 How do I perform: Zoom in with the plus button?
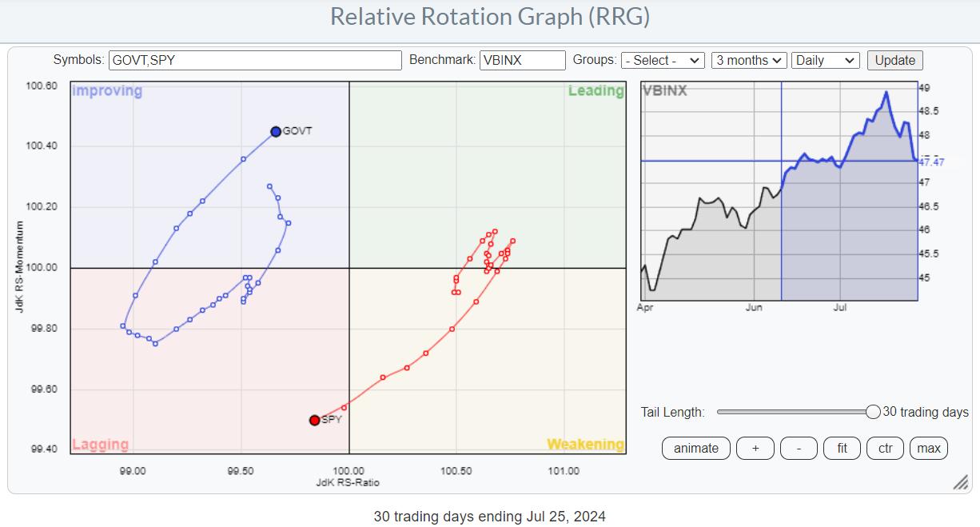[755, 449]
